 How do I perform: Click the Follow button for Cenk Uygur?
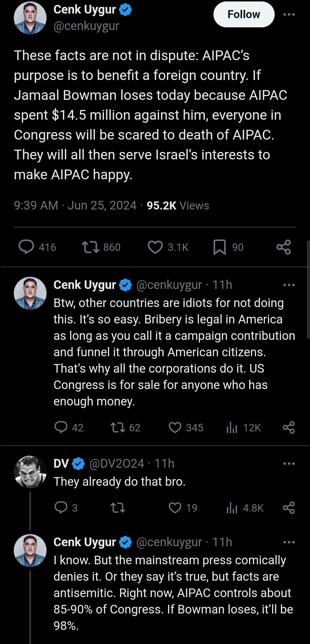click(244, 14)
